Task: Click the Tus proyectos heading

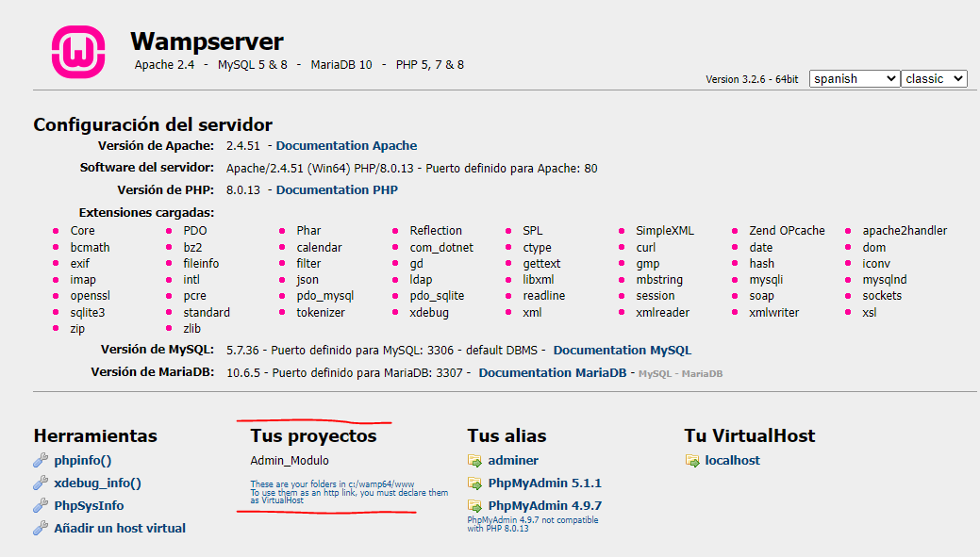Action: pos(313,435)
